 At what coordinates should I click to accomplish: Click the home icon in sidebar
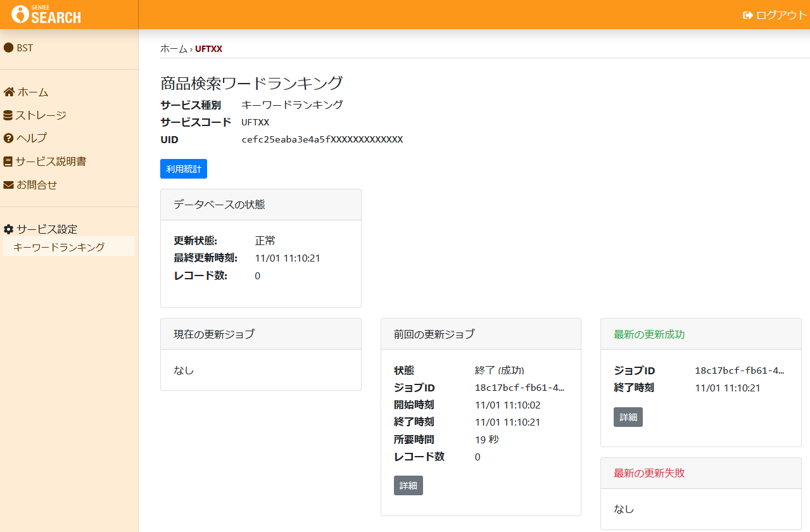[x=9, y=92]
